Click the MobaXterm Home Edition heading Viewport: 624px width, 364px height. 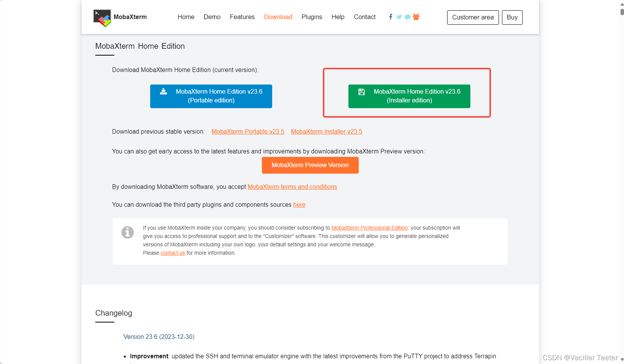[140, 46]
